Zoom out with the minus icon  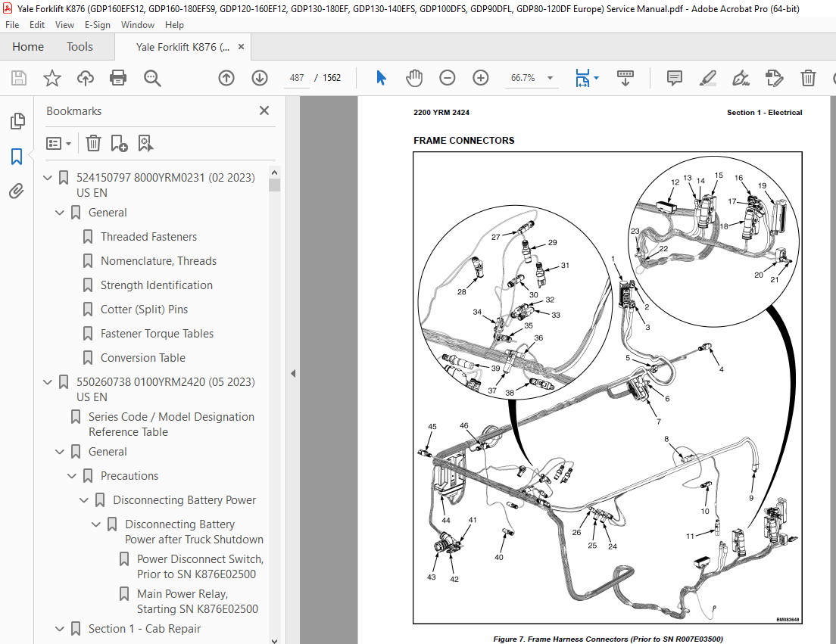tap(448, 78)
